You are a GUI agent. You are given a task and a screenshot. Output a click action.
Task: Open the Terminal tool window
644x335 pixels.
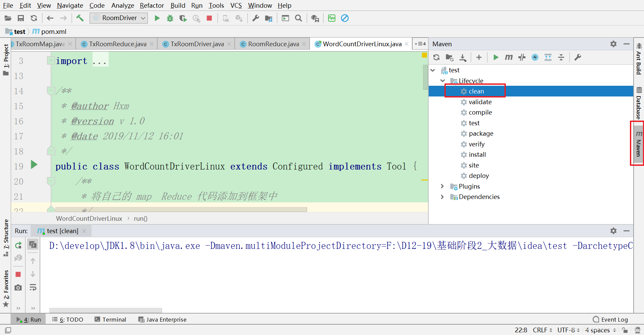110,320
